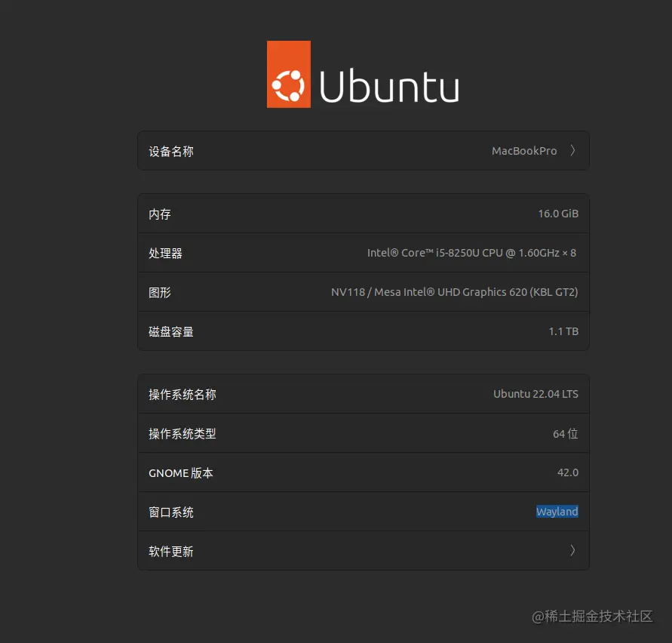Click the GNOME 版本 row showing 42.0
The width and height of the screenshot is (672, 643).
364,472
